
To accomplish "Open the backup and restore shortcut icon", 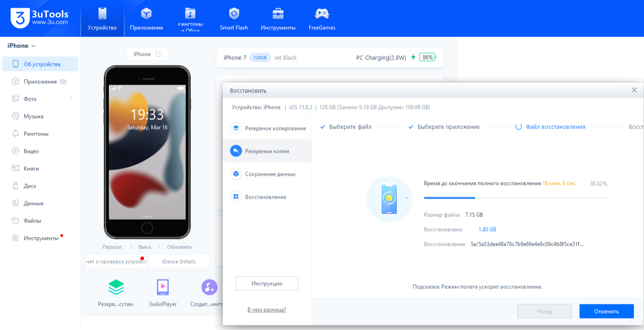I will 116,287.
